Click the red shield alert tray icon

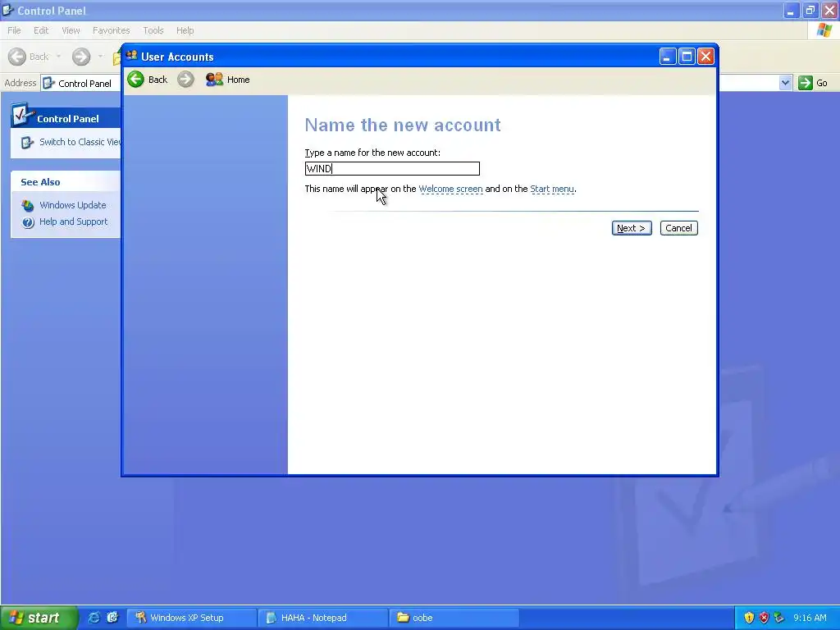pos(764,618)
